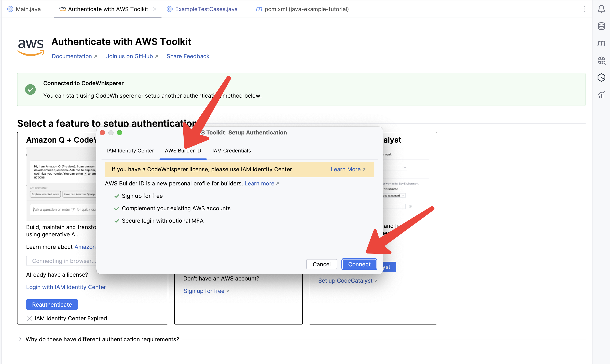Click Learn More in the yellow banner

[348, 170]
